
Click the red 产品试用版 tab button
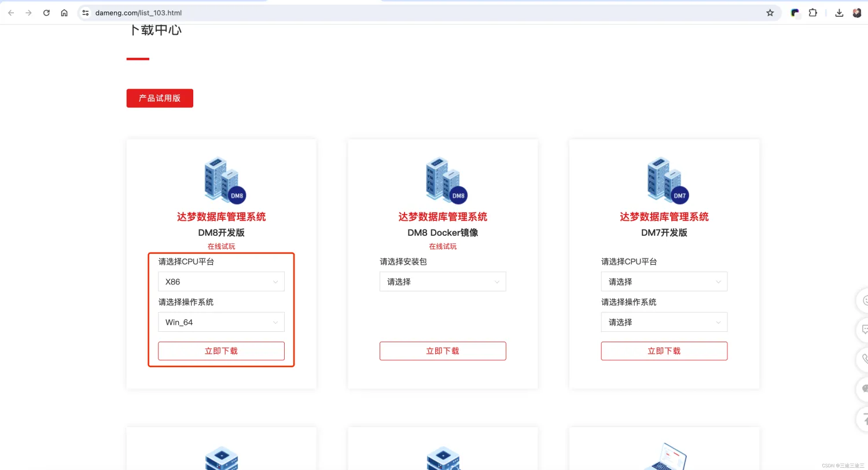click(x=160, y=98)
